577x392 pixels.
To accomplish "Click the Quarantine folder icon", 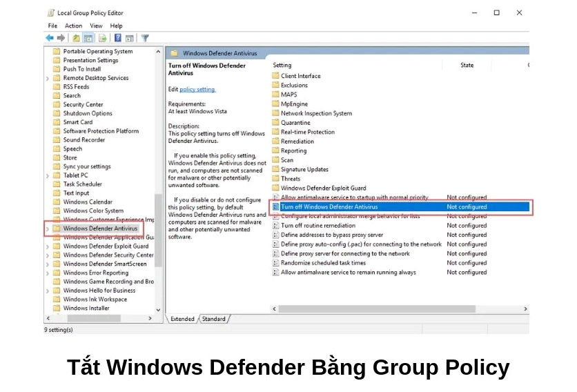I will coord(275,123).
